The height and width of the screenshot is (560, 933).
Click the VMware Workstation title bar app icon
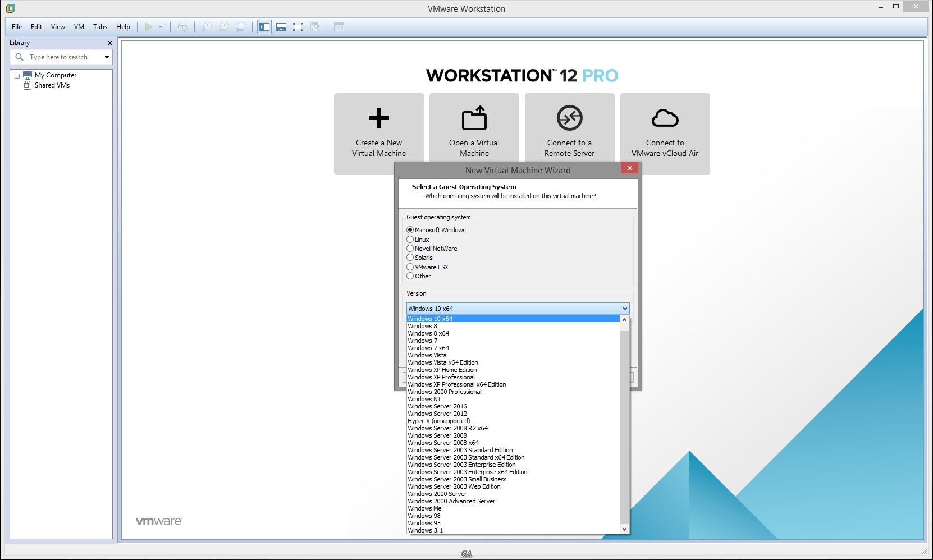pos(10,8)
